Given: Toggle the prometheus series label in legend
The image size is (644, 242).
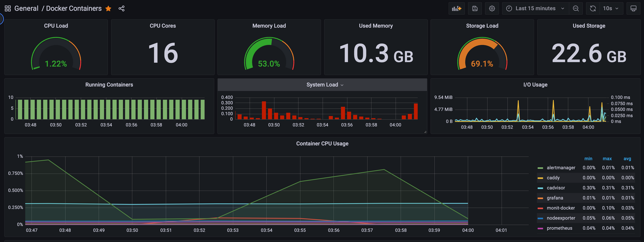Looking at the screenshot, I should point(560,228).
